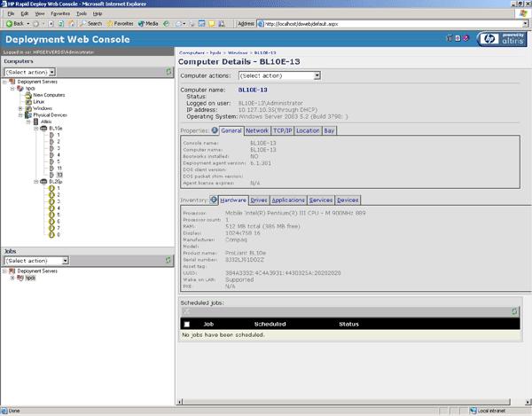
Task: Click the Mail toolbar icon
Action: [179, 23]
